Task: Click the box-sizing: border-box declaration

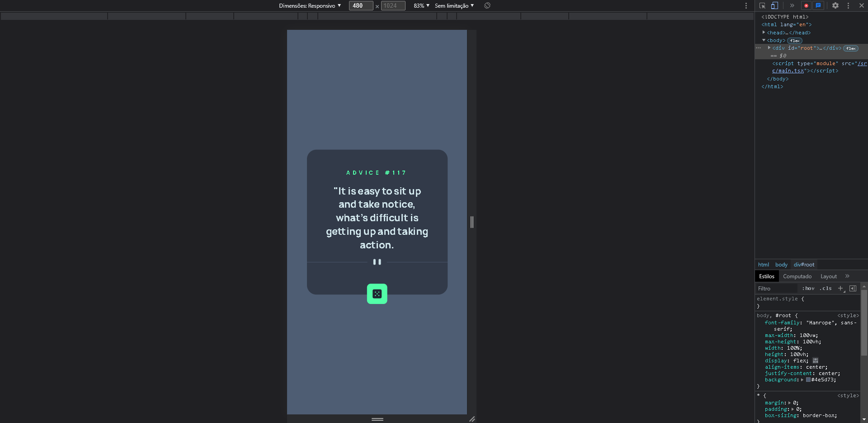Action: click(801, 415)
